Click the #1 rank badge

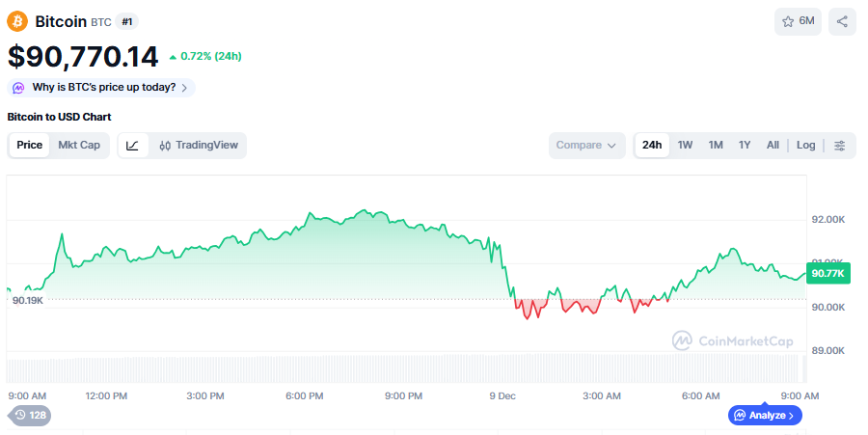127,21
